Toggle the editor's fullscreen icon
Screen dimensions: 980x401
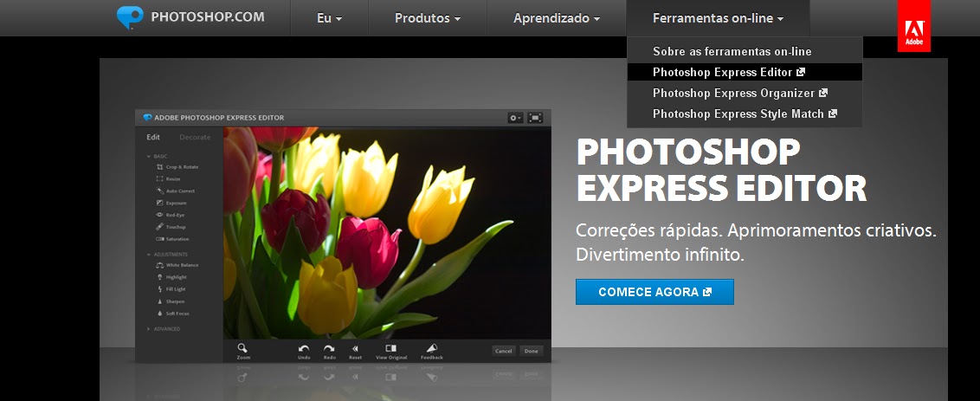tap(535, 118)
